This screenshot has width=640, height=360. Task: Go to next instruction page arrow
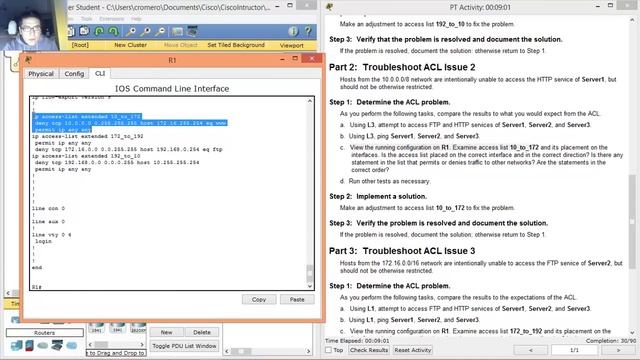618,350
